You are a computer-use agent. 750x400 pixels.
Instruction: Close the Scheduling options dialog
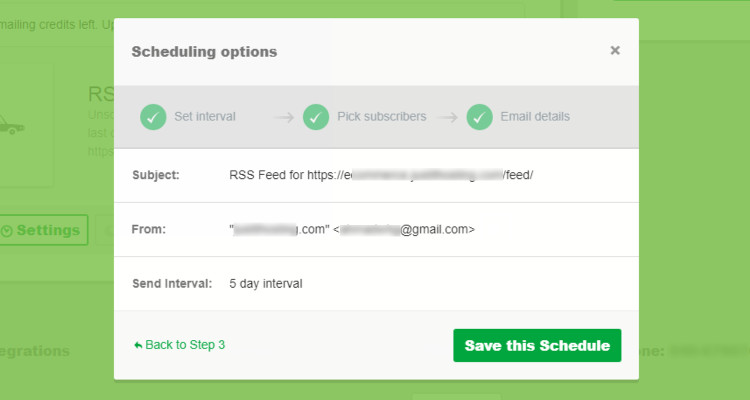615,50
